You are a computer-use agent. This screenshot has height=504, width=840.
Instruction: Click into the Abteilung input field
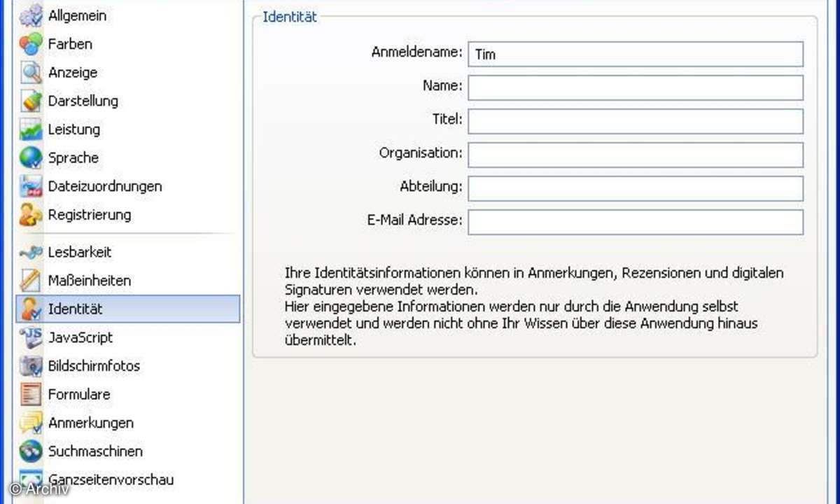[636, 188]
